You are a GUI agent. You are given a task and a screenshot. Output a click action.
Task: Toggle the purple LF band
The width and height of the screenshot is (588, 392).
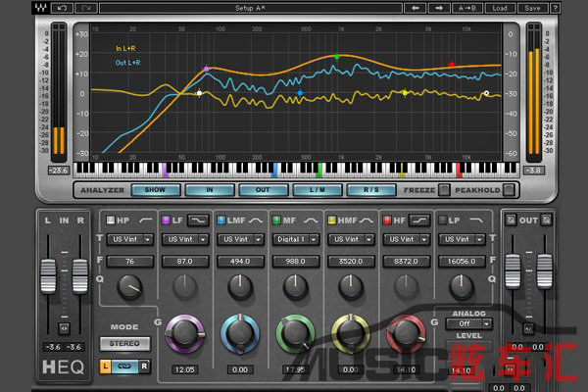(166, 220)
